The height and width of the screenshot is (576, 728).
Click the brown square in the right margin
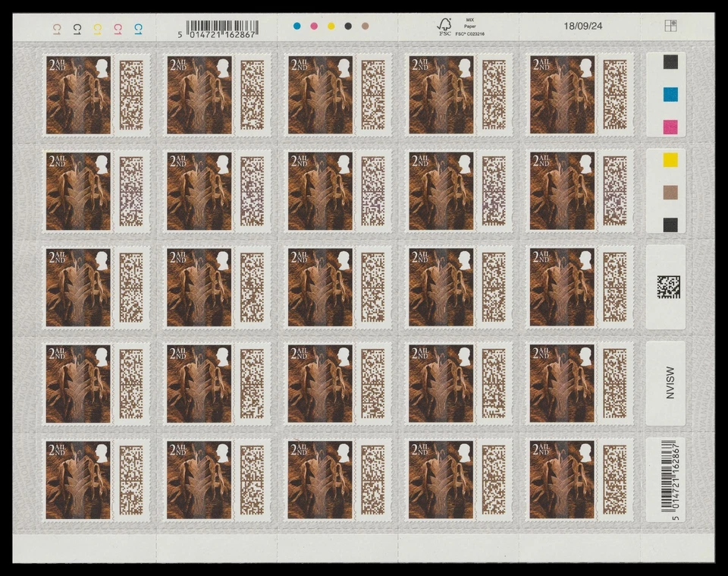tap(670, 192)
